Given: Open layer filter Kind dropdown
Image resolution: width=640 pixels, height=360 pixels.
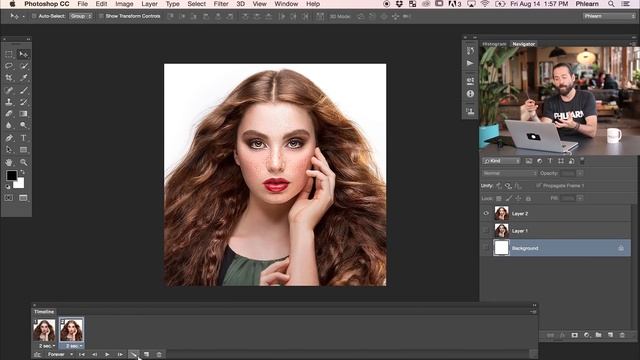Looking at the screenshot, I should [x=501, y=161].
